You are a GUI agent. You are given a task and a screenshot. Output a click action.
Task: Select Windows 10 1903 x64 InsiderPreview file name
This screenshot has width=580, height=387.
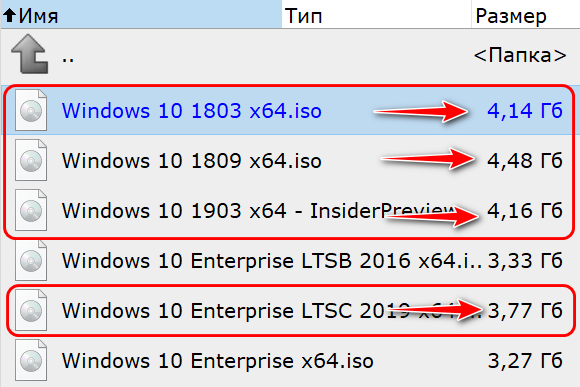259,211
